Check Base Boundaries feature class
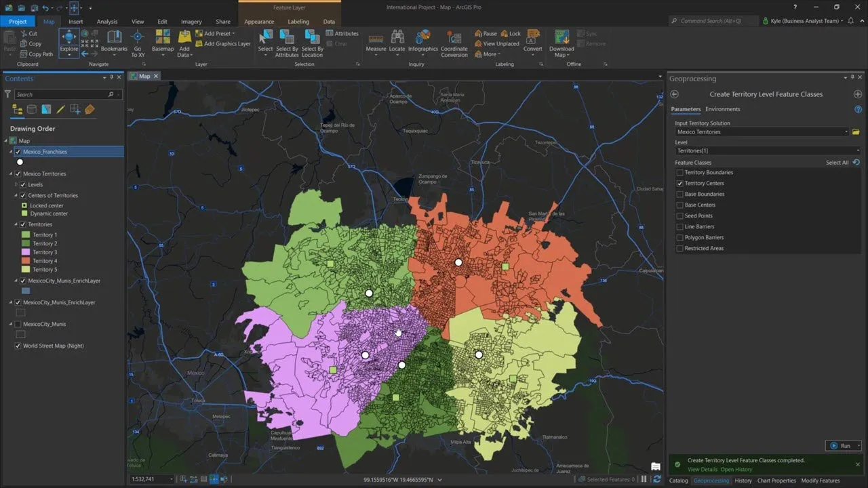Viewport: 868px width, 488px height. click(x=680, y=194)
